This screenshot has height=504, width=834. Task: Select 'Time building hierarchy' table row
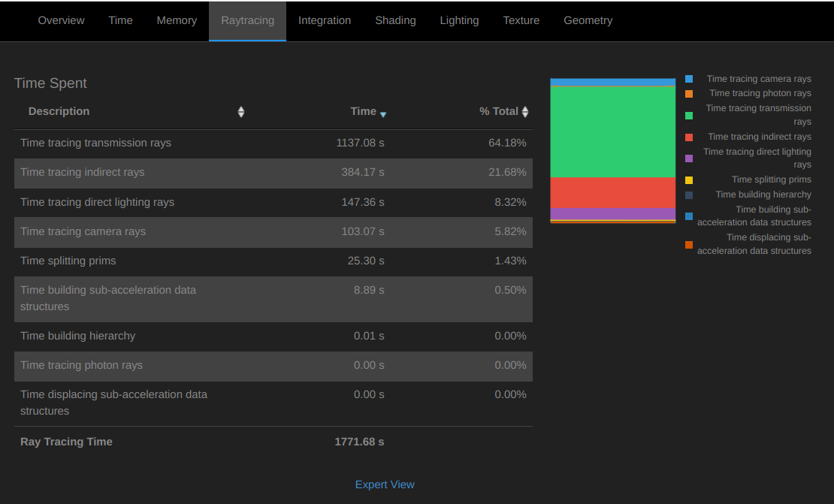(x=273, y=337)
